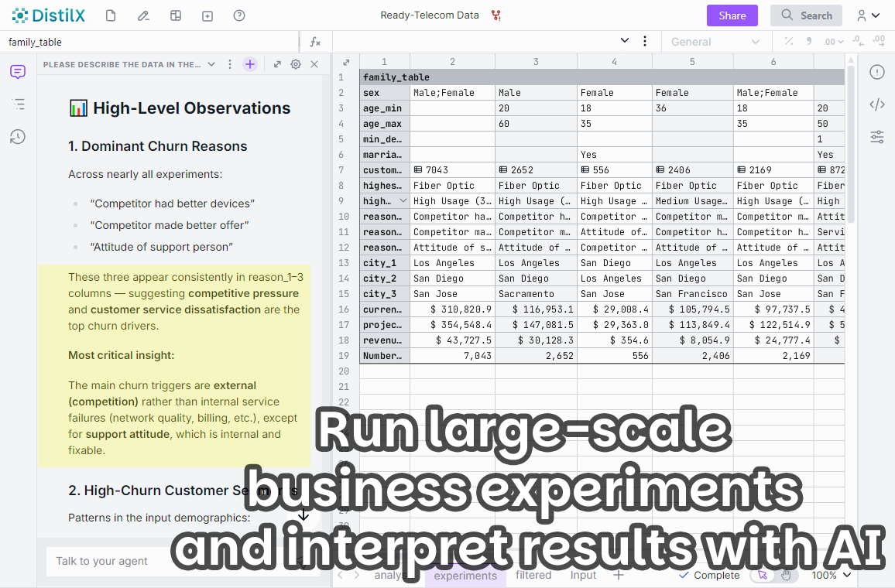This screenshot has width=895, height=588.
Task: Click the outline list icon in left sidebar
Action: [x=18, y=104]
